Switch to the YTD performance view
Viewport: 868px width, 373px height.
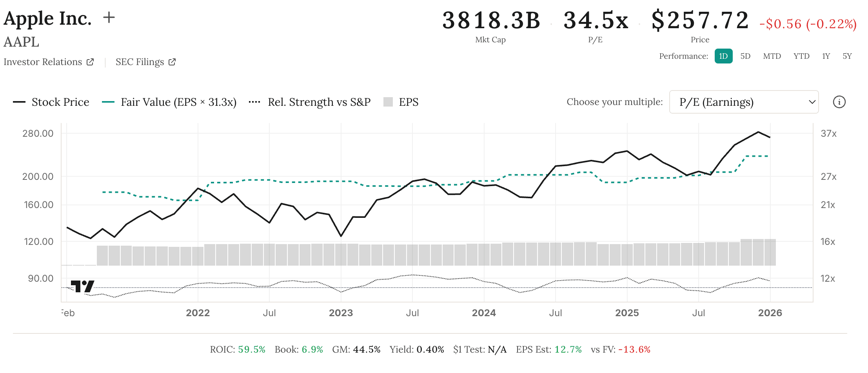(x=801, y=56)
